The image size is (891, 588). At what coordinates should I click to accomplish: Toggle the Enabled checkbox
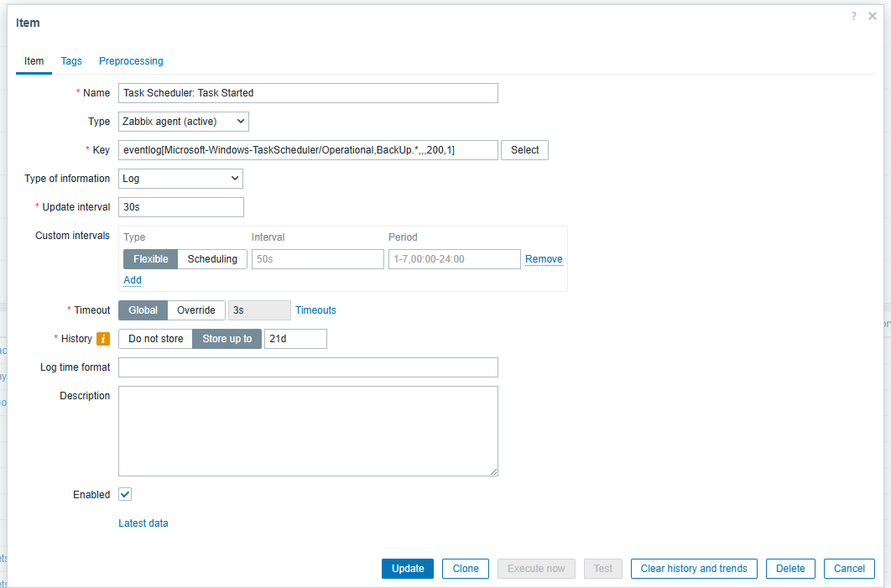pos(125,494)
